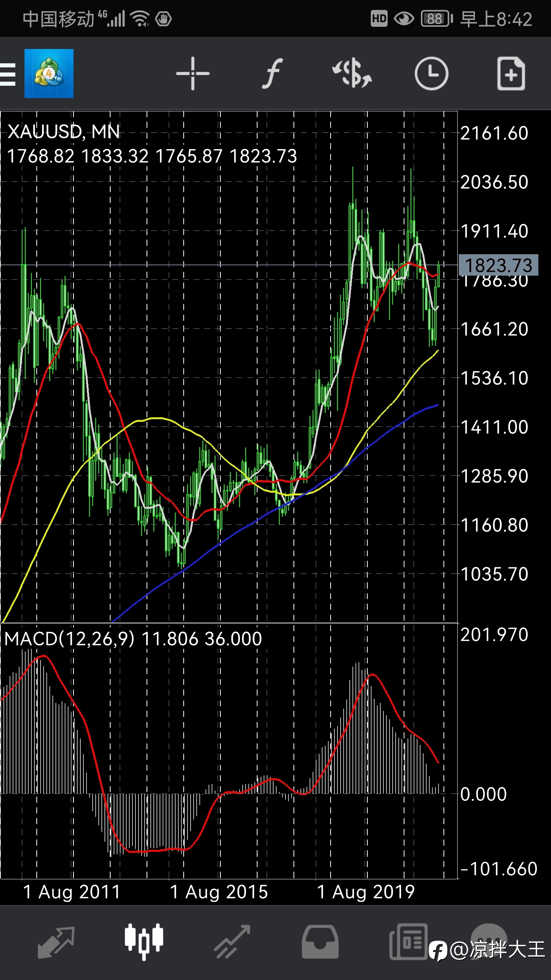Tap the Wi-Fi status bar icon
This screenshot has height=980, width=551.
point(140,19)
